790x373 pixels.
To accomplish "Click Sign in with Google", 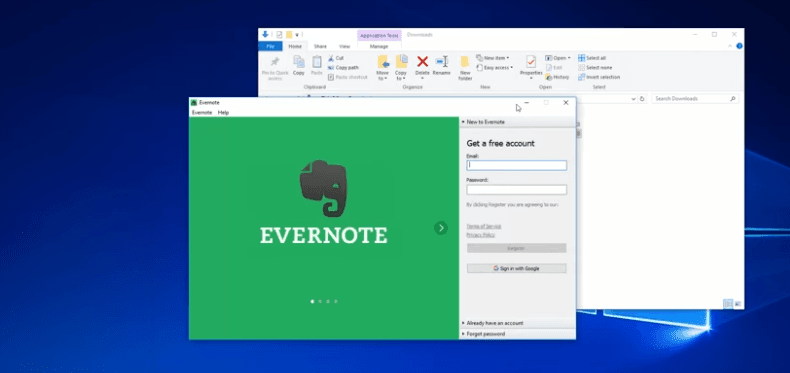I will tap(516, 269).
